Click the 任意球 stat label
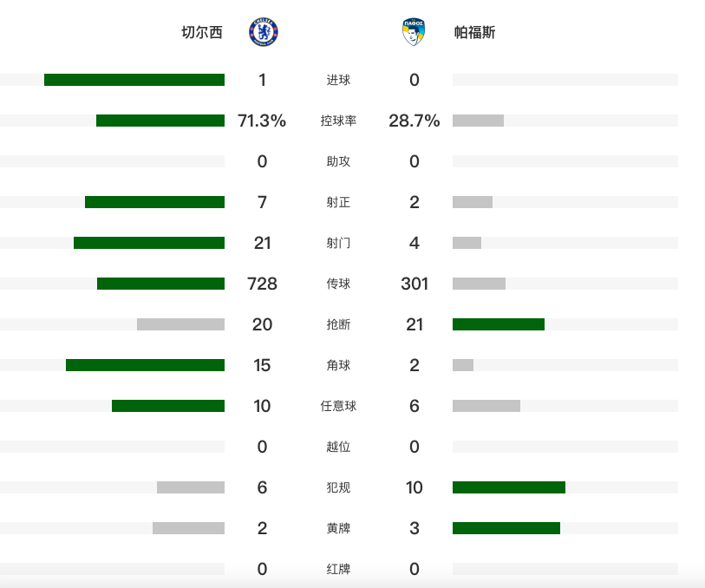 coord(338,406)
